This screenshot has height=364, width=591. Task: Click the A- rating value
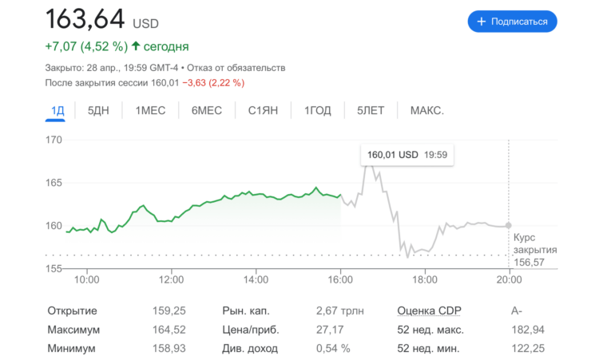coord(517,311)
